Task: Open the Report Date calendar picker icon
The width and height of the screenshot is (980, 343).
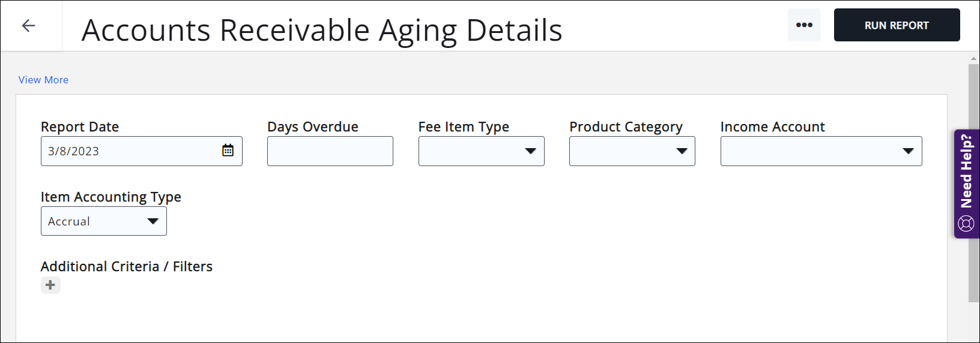Action: click(228, 151)
